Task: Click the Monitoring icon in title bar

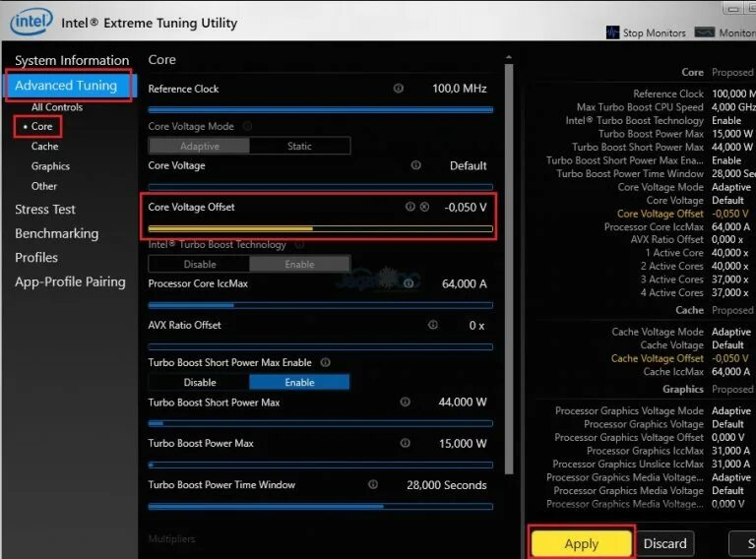Action: (705, 32)
